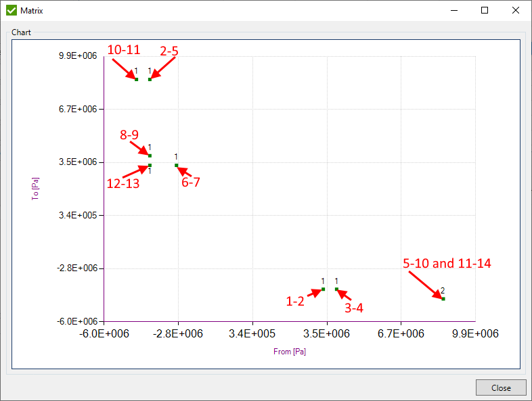
Task: Click the 3.4E+005 tick on the x-axis
Action: [x=252, y=333]
